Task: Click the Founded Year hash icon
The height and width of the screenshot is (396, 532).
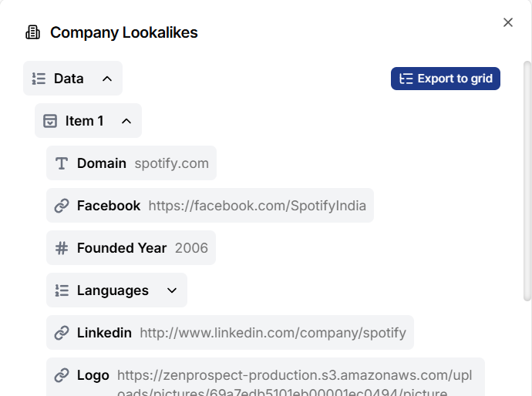Action: coord(62,248)
